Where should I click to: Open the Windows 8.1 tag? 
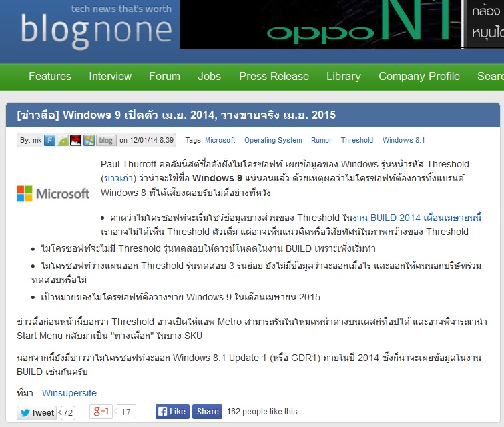click(404, 140)
